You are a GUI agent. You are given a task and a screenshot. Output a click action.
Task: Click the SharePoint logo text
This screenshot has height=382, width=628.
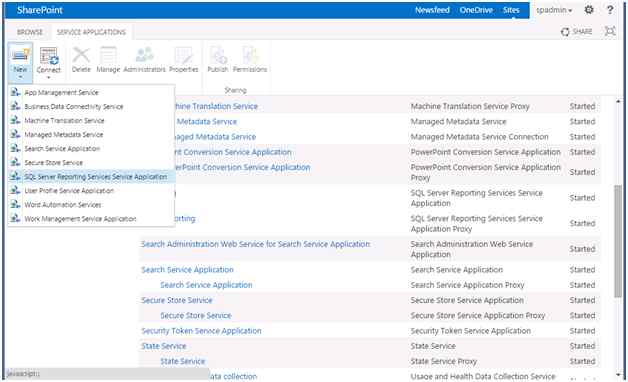(40, 10)
